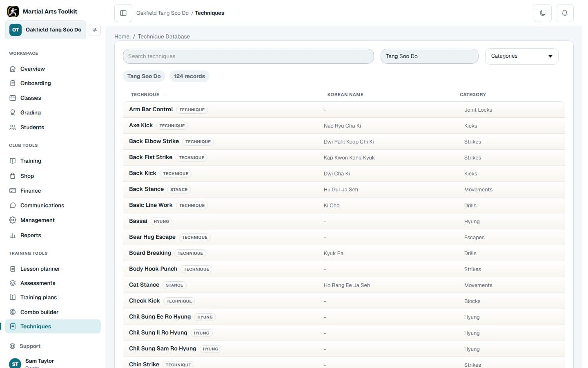588x368 pixels.
Task: Click the Finance card icon
Action: click(x=13, y=191)
